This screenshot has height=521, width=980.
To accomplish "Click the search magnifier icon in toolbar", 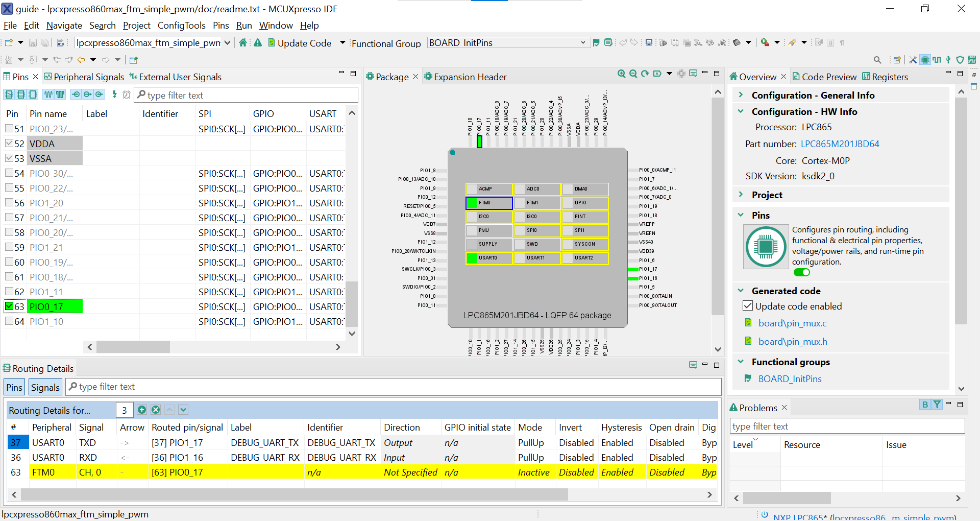I will tap(877, 60).
